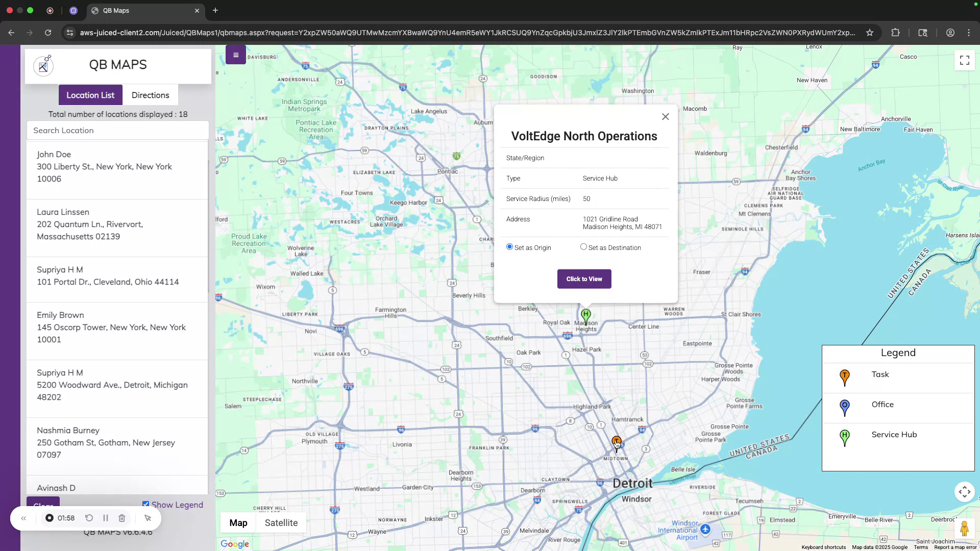Enable Set as Destination for VoltEdge North Operations
The width and height of the screenshot is (980, 551).
[x=584, y=246]
